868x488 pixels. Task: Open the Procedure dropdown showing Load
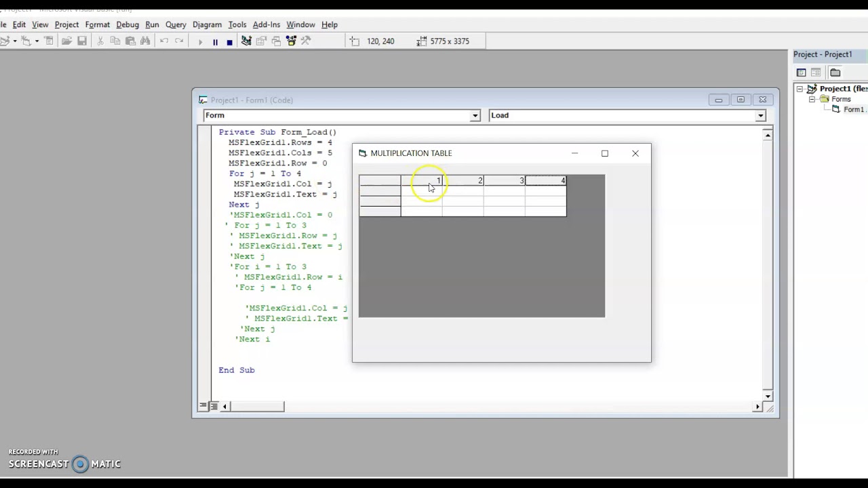(x=760, y=116)
